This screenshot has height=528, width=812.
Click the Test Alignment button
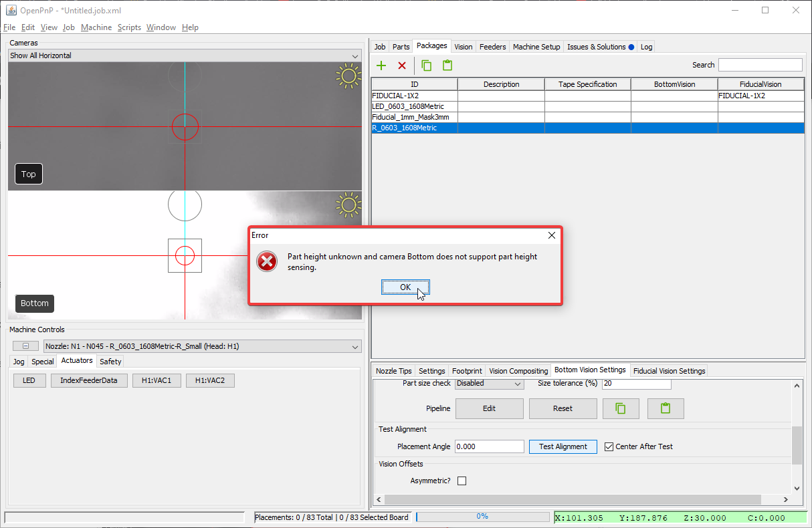click(563, 446)
